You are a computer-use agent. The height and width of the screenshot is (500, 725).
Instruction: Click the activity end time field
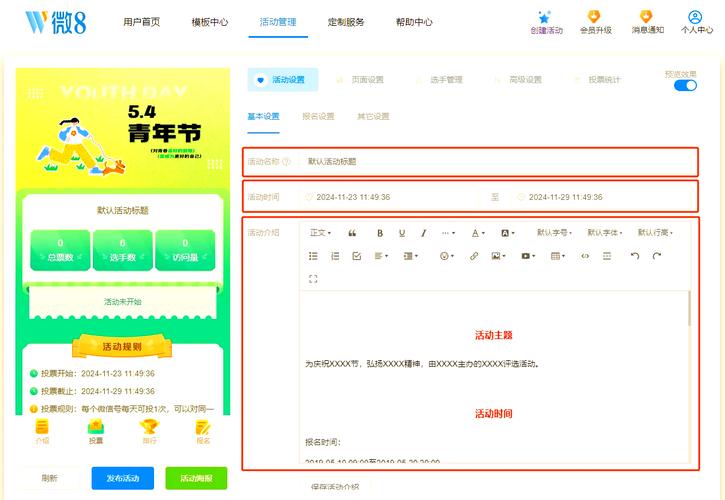602,197
